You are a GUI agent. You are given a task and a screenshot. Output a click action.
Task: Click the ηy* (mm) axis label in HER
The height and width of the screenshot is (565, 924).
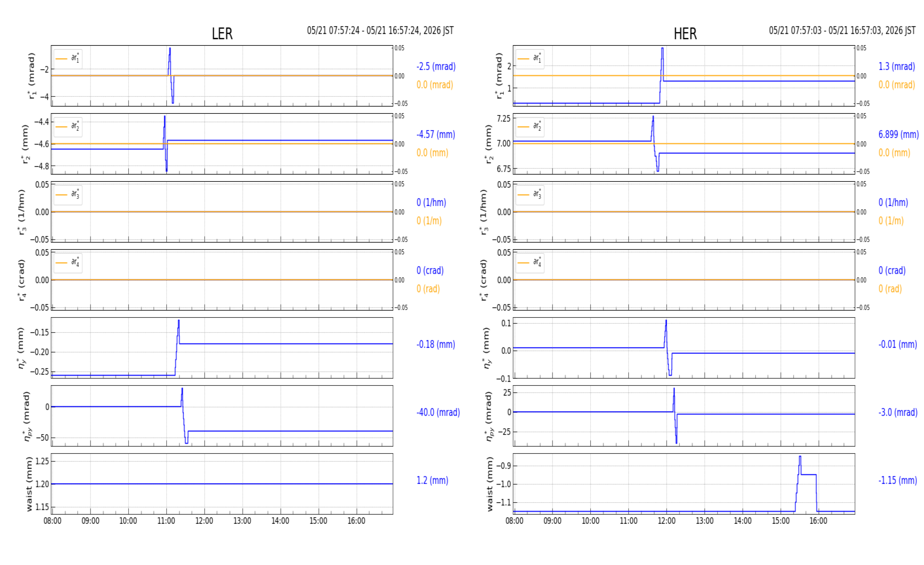488,348
